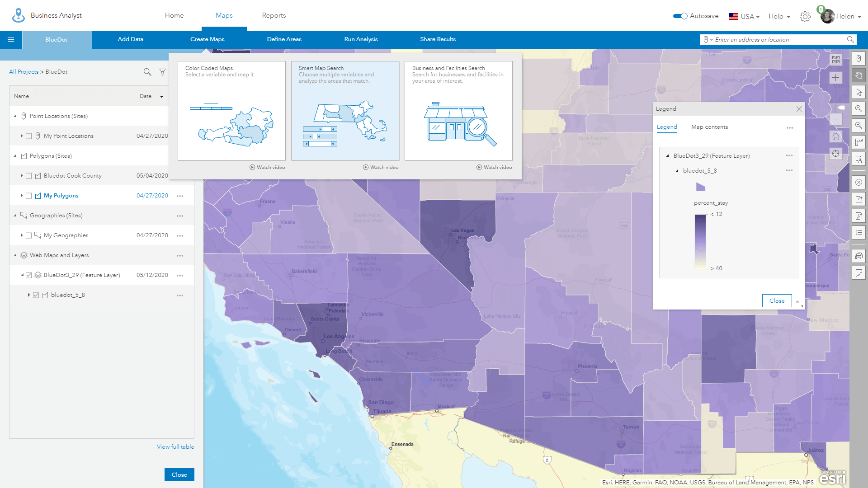Uncheck the bluedot_5_8 layer checkbox

[36, 295]
